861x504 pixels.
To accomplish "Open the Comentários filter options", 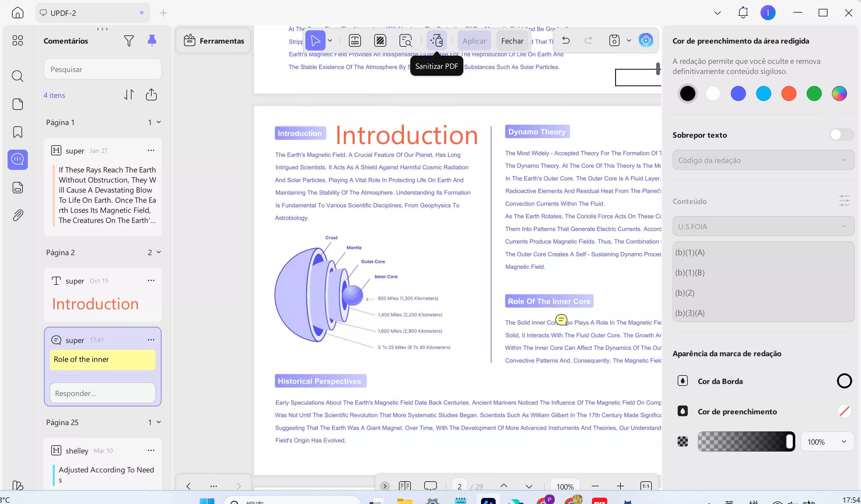I will click(129, 41).
